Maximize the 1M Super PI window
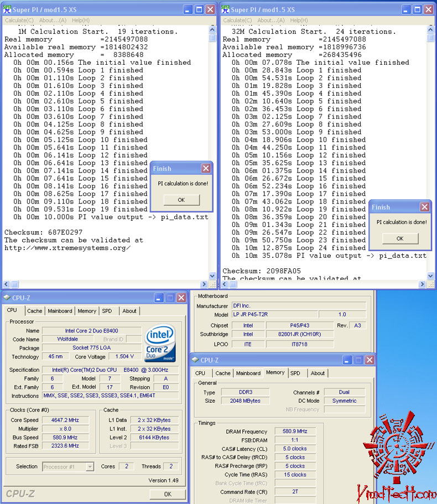This screenshot has width=437, height=504. (199, 9)
